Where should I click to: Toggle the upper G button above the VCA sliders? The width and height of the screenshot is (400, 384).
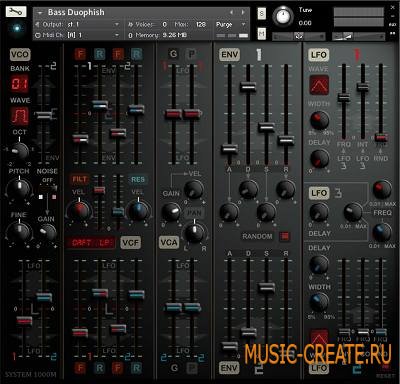173,54
